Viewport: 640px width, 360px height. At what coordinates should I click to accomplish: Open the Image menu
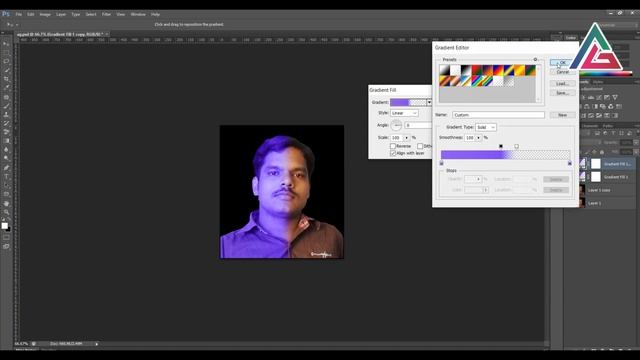click(45, 14)
